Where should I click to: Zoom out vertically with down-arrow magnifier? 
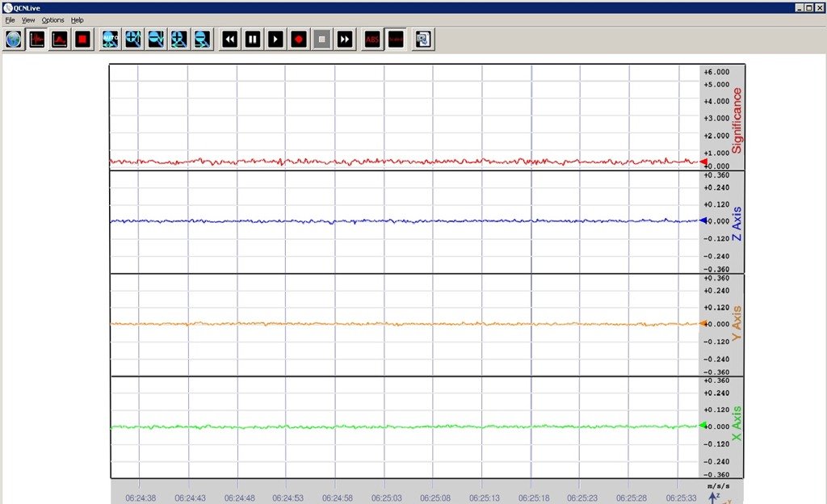click(x=156, y=40)
